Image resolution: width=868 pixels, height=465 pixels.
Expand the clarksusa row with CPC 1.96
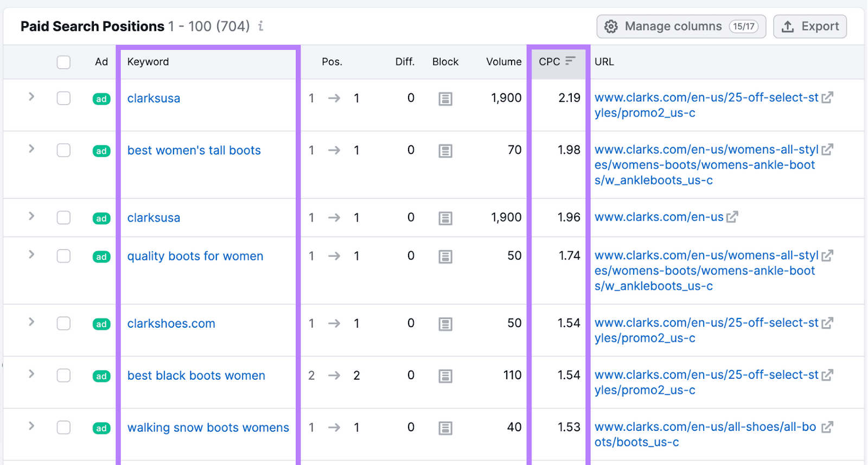click(31, 216)
